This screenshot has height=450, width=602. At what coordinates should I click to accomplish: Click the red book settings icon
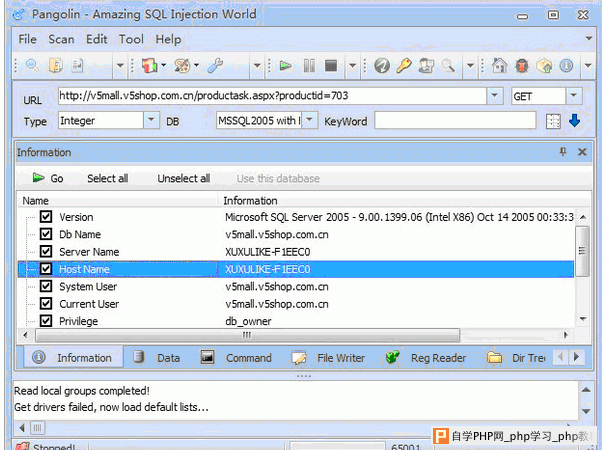(x=149, y=66)
